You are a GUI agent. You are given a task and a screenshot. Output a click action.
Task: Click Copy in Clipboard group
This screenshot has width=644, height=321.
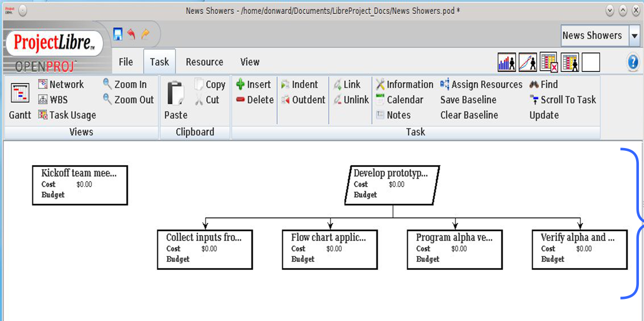pos(210,85)
